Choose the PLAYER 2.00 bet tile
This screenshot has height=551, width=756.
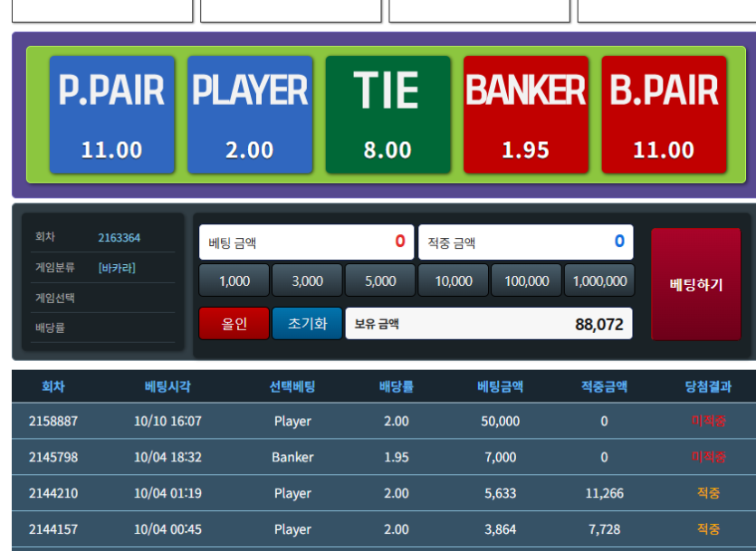250,115
